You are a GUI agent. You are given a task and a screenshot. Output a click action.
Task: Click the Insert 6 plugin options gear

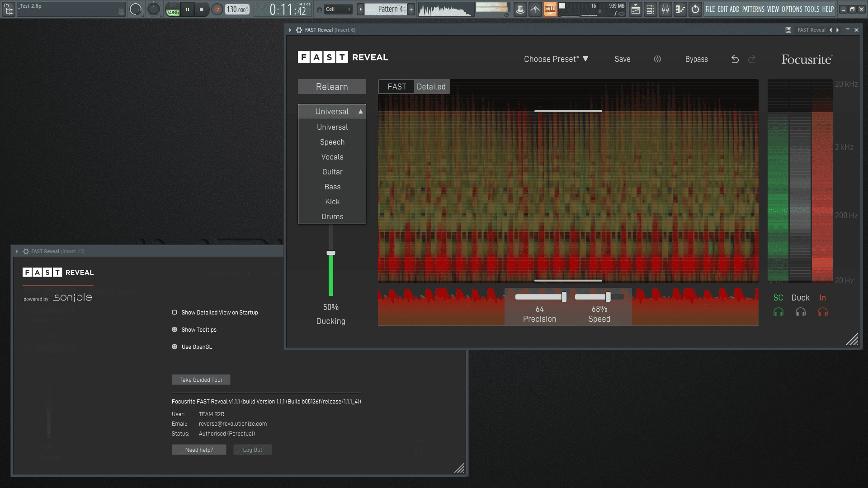(x=299, y=30)
